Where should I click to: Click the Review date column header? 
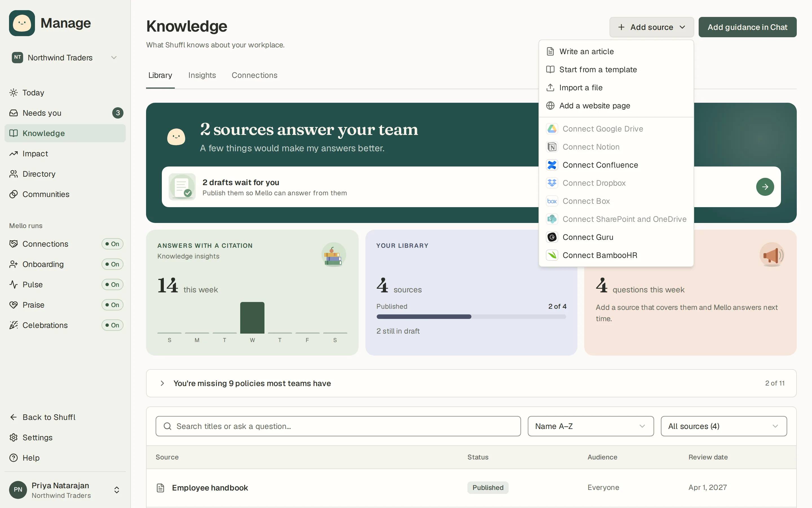click(x=708, y=457)
